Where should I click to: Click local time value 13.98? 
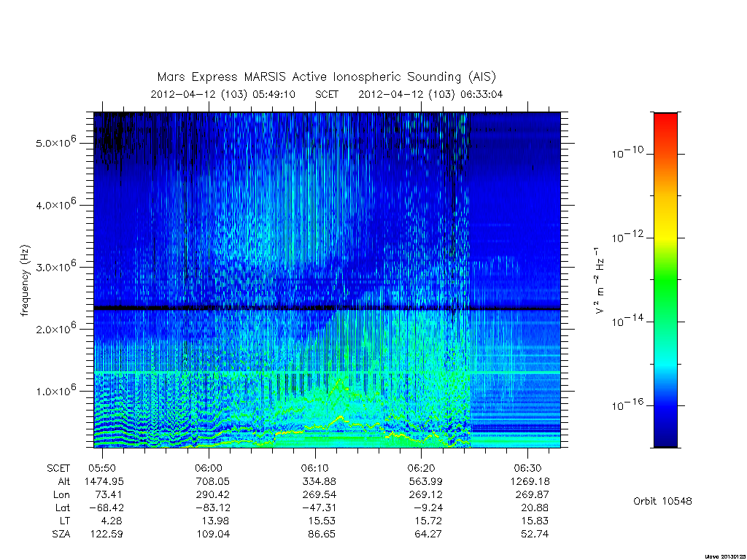point(215,521)
